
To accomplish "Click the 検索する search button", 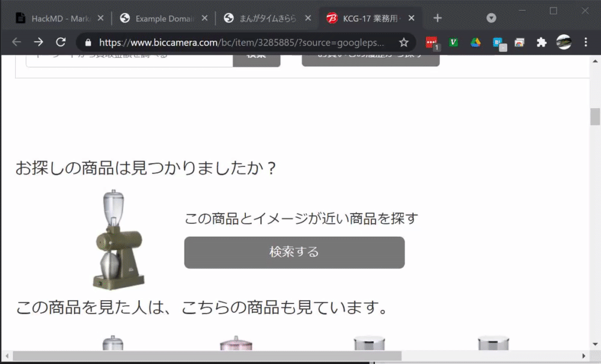I will pyautogui.click(x=294, y=252).
